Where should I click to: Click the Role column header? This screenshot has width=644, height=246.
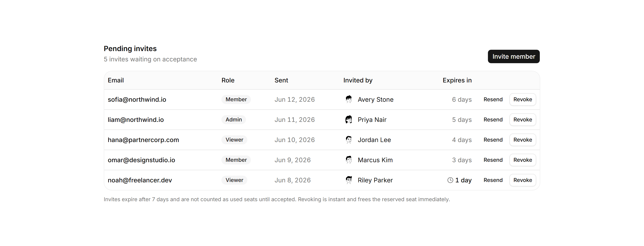pos(228,80)
